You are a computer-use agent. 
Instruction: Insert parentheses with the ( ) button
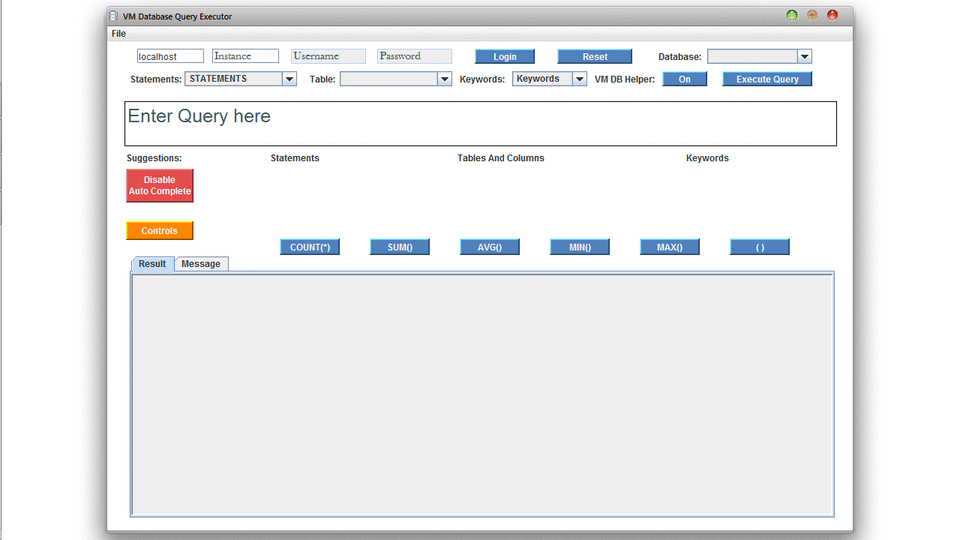(759, 247)
